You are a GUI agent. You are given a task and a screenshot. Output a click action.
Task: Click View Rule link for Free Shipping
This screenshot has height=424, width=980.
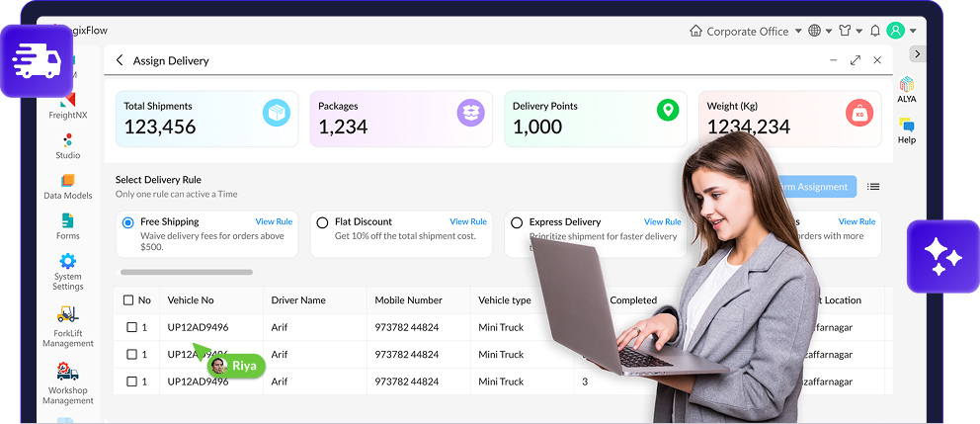274,222
